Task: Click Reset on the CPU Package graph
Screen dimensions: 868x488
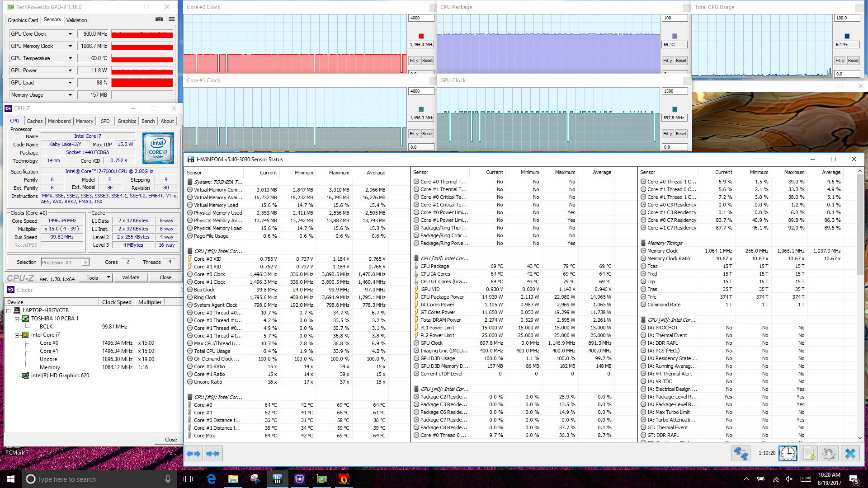Action: click(681, 61)
